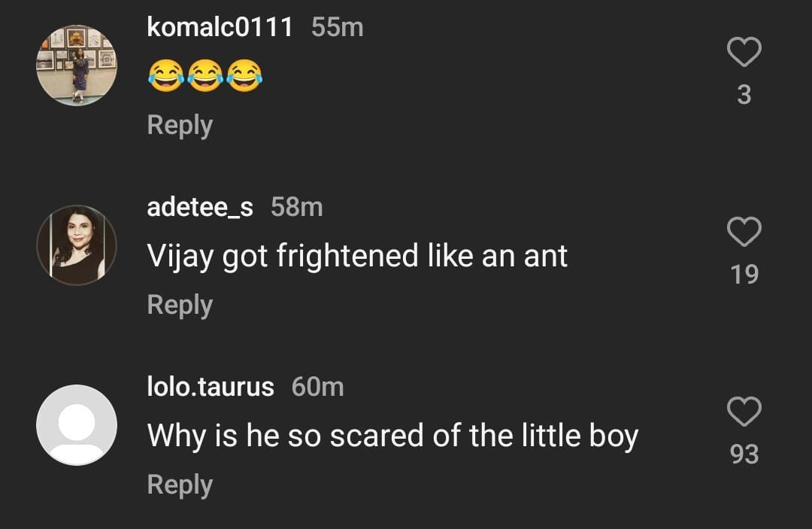The height and width of the screenshot is (529, 812).
Task: Select the "Why is he so scared" comment
Action: [x=392, y=436]
